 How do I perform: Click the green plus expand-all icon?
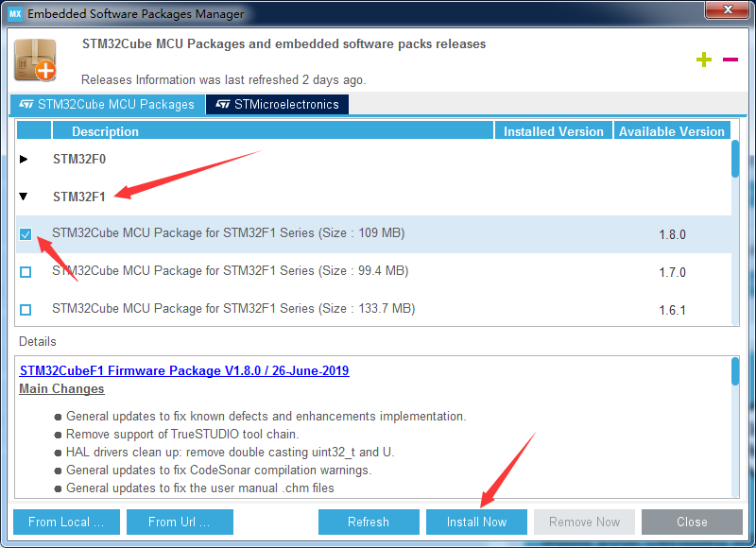tap(703, 60)
